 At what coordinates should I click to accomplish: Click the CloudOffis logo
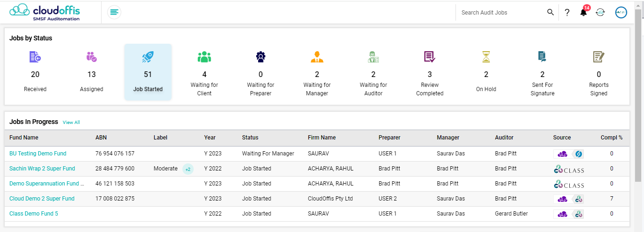click(45, 12)
